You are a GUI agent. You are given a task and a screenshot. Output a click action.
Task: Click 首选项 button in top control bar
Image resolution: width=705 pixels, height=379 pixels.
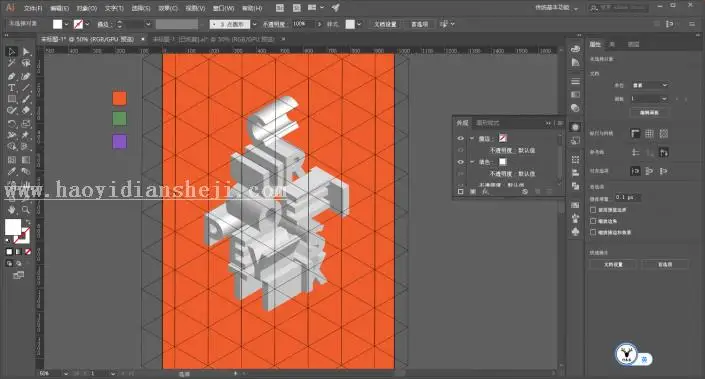click(x=419, y=24)
